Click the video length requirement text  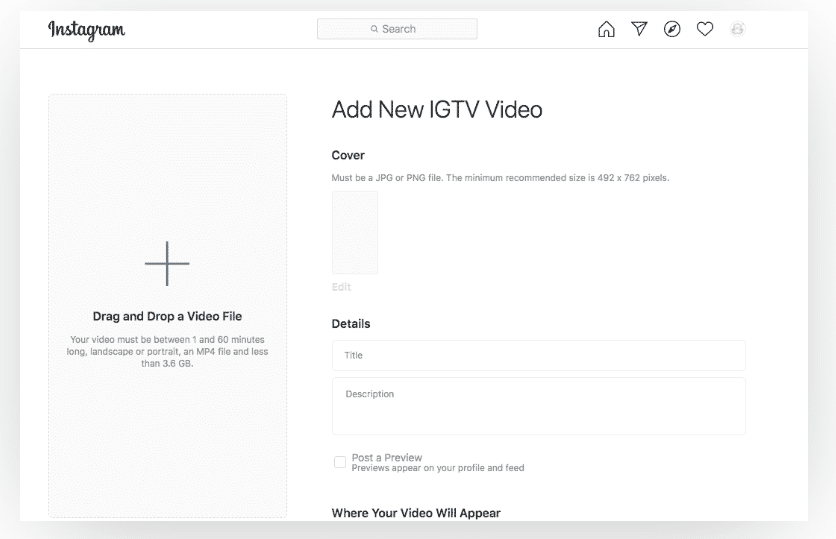click(167, 351)
